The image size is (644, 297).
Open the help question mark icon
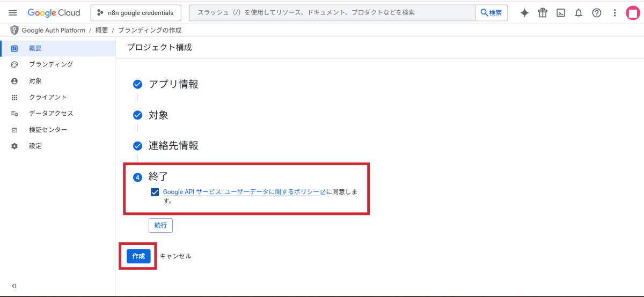tap(597, 13)
